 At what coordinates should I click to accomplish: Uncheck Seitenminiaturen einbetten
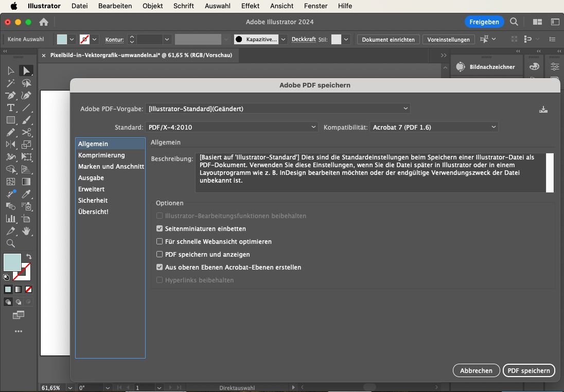pyautogui.click(x=160, y=229)
